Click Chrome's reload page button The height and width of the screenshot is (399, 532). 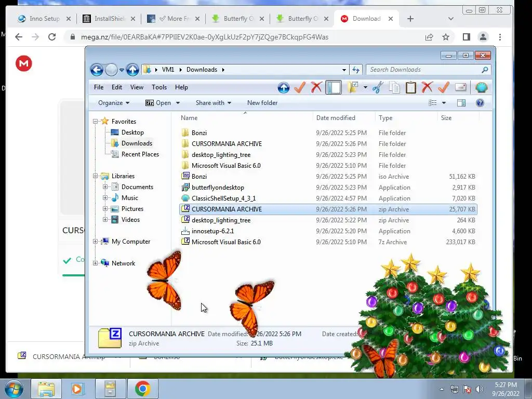coord(52,37)
